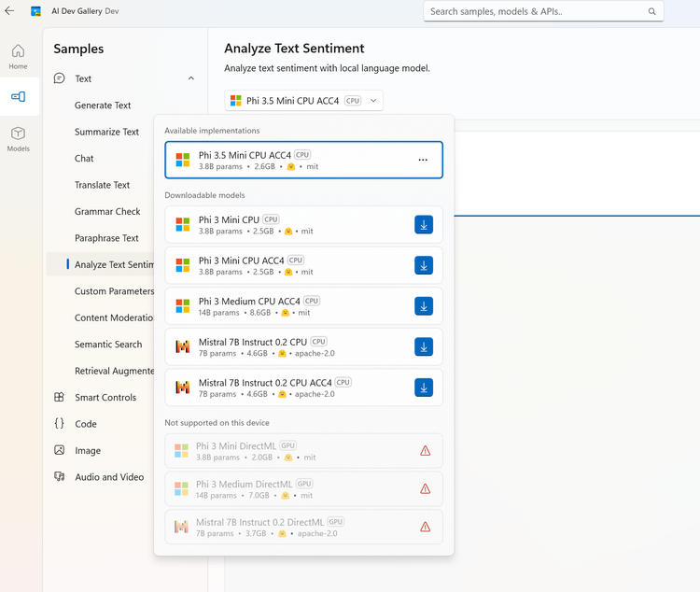Collapse the Text samples category

pos(191,78)
